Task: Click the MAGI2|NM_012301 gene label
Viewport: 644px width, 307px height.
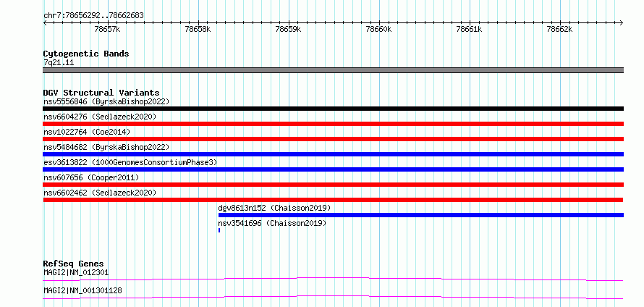Action: (x=76, y=272)
